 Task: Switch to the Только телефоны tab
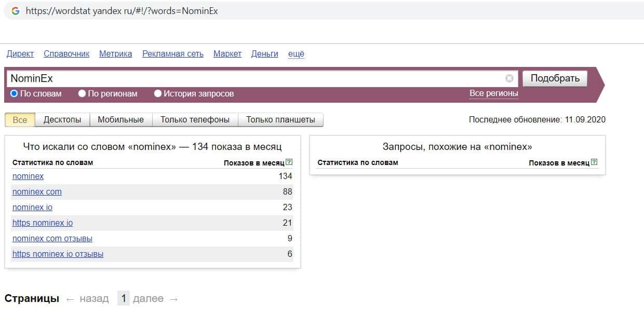[x=195, y=120]
